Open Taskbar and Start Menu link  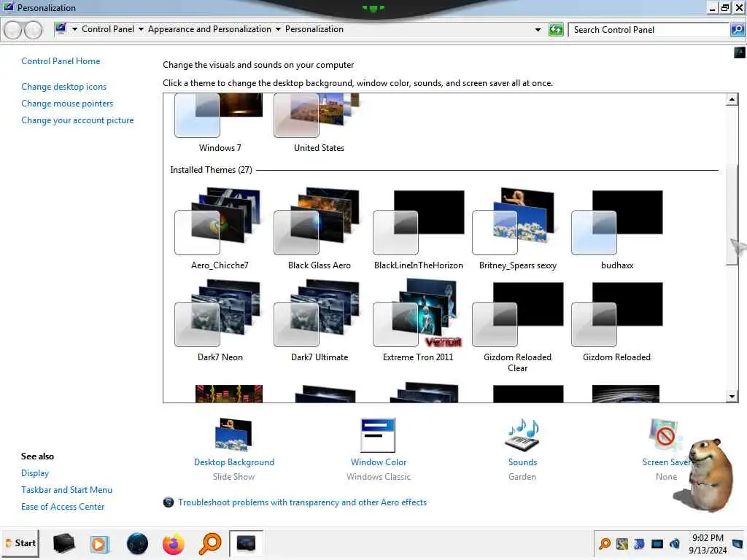(x=66, y=489)
